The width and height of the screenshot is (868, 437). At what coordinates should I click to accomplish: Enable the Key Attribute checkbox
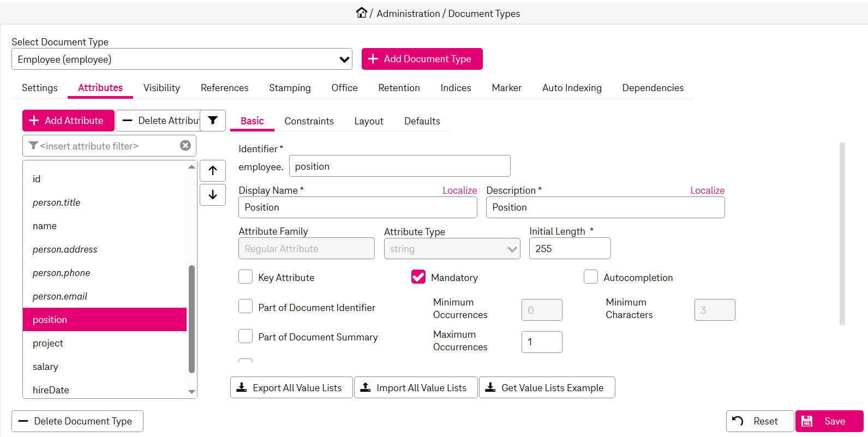tap(246, 277)
